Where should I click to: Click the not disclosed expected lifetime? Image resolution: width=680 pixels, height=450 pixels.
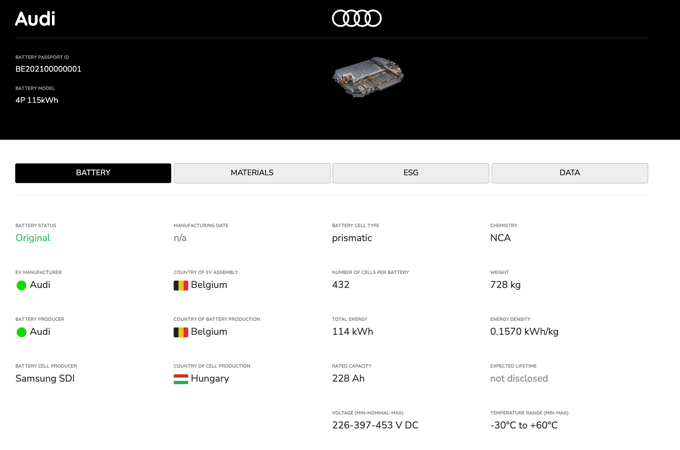click(x=519, y=378)
